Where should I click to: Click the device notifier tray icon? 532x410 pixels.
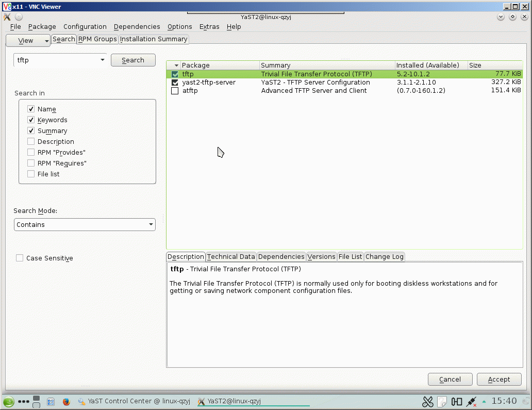457,402
